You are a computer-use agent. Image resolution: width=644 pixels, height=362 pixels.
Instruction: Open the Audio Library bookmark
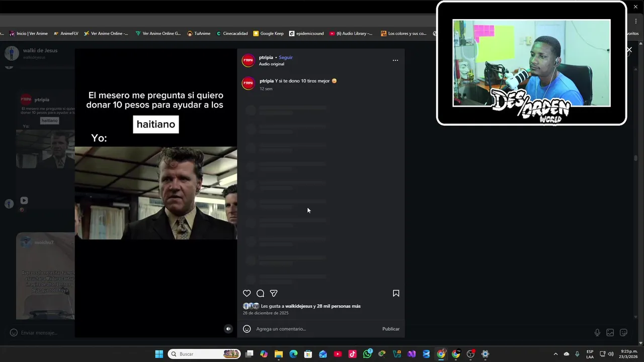click(x=351, y=34)
